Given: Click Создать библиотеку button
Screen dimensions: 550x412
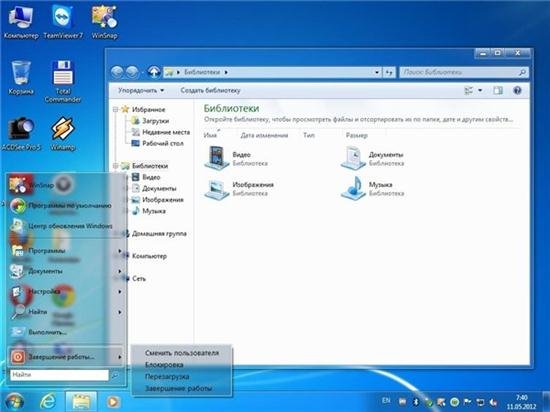Looking at the screenshot, I should [210, 90].
